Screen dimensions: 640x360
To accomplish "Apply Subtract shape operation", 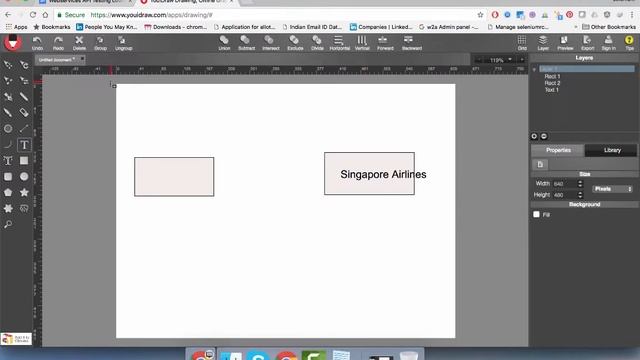I will coord(246,43).
